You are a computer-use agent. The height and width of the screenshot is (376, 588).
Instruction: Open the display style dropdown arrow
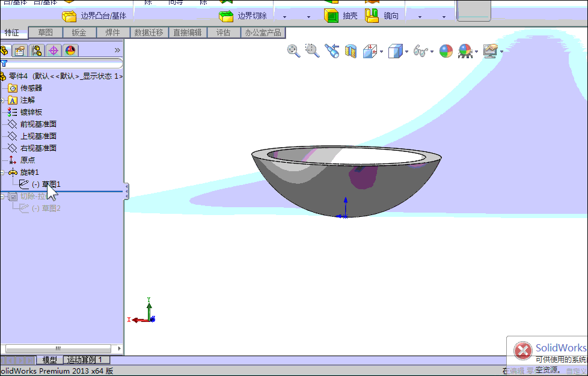[406, 52]
